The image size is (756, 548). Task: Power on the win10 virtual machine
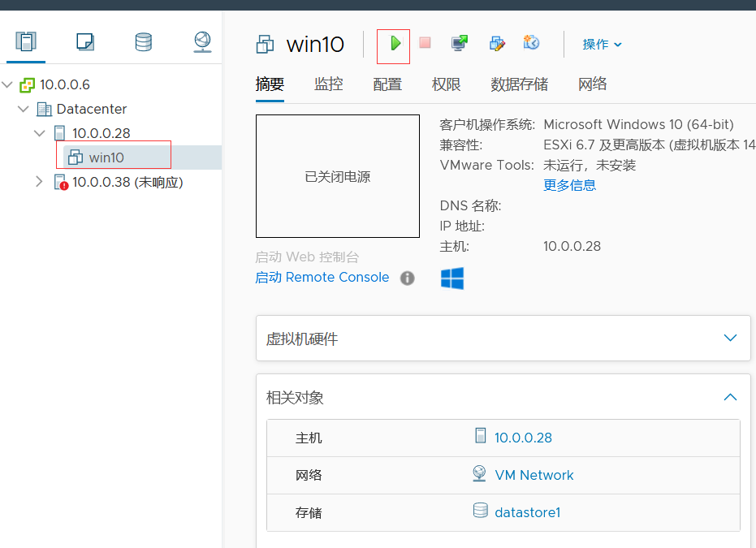click(395, 43)
